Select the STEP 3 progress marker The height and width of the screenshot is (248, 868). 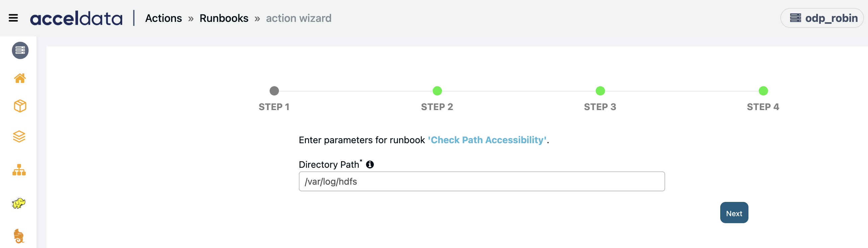pos(600,91)
